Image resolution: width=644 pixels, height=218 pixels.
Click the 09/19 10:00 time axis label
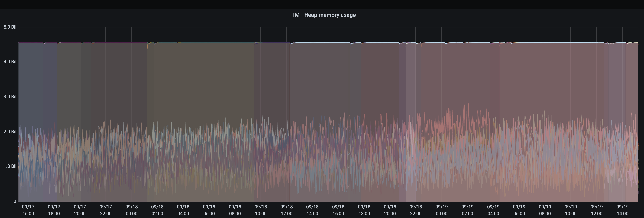570,210
